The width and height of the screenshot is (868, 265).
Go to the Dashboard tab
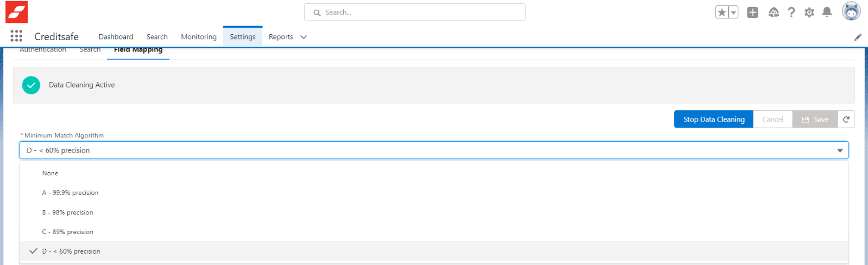[x=116, y=37]
